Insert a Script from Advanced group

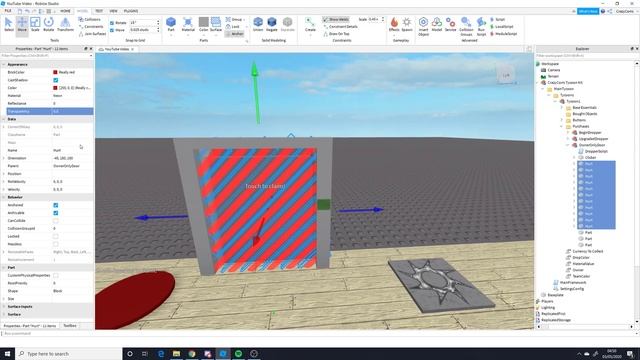[x=498, y=19]
